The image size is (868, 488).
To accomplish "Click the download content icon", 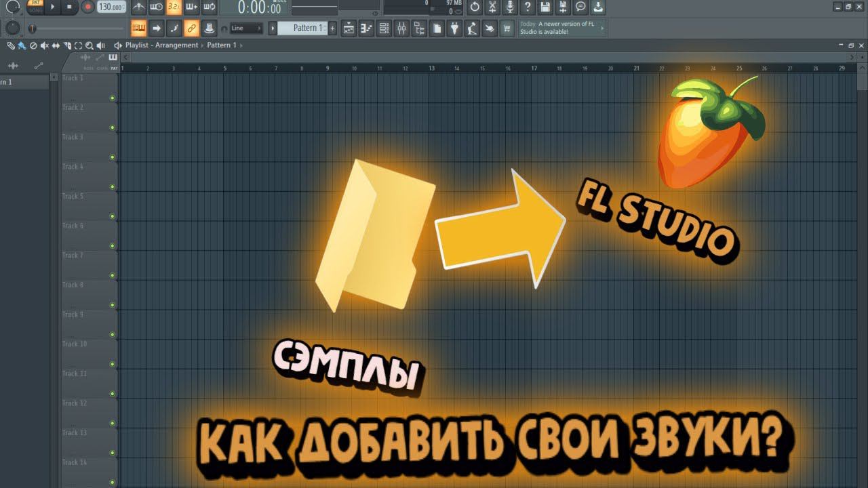I will [598, 7].
